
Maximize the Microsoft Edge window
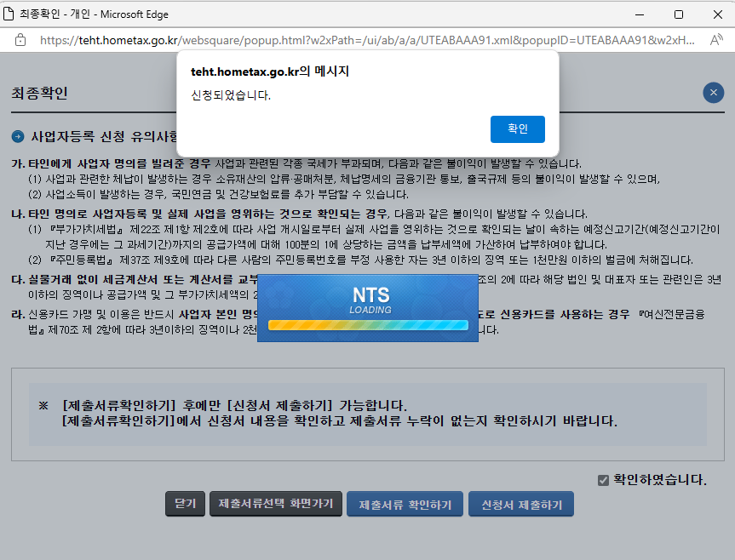[x=678, y=14]
